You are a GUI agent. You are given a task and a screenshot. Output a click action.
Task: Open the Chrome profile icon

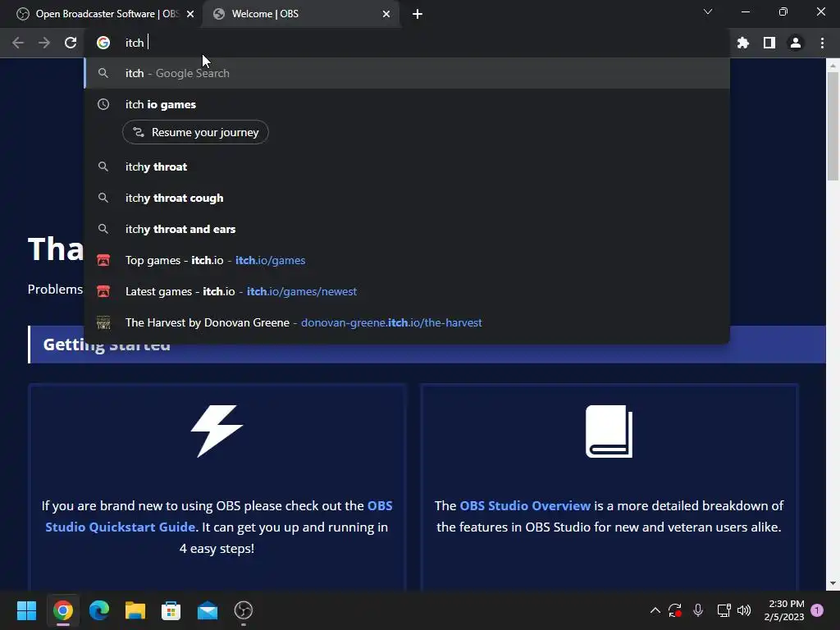coord(796,43)
